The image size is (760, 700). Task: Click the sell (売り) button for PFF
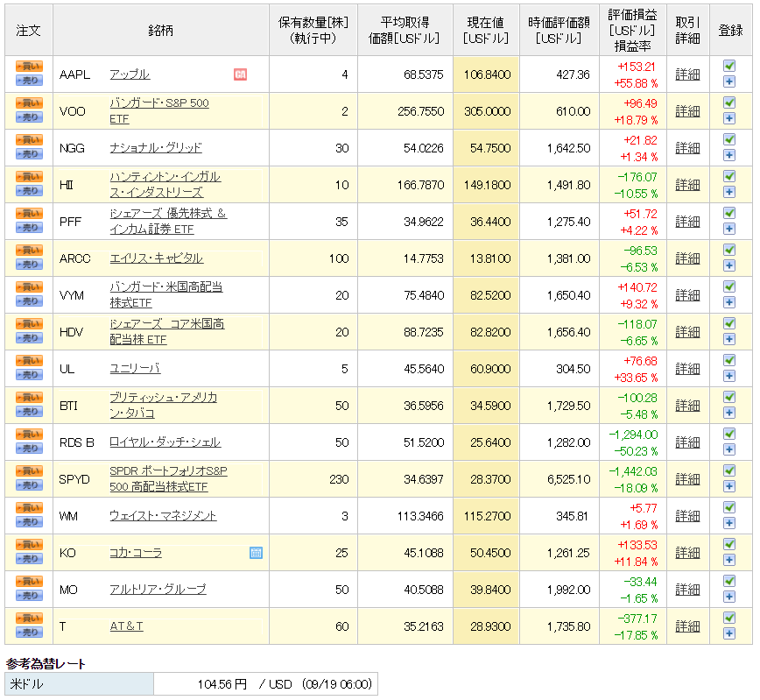pos(29,228)
